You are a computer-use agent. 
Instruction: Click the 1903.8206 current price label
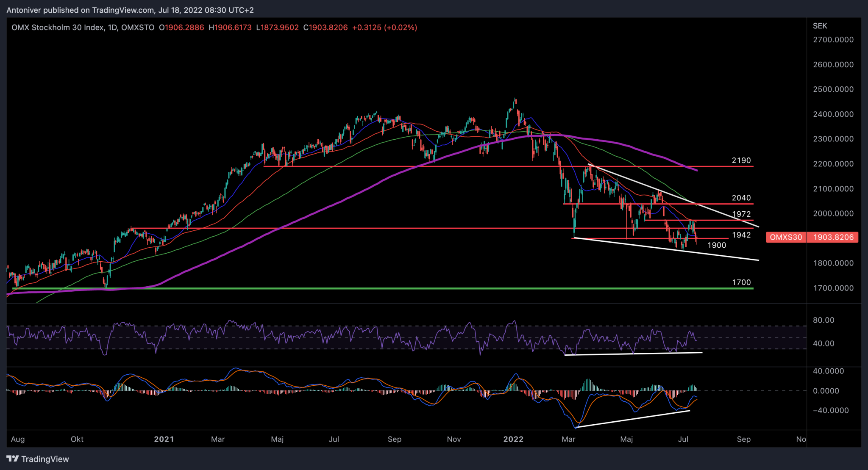[x=833, y=237]
